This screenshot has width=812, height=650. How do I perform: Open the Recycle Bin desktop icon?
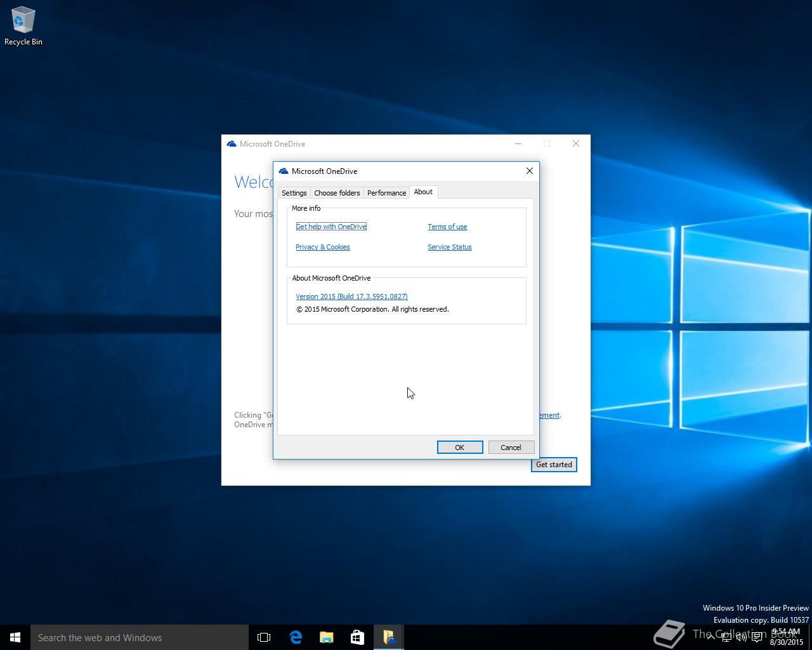click(23, 26)
